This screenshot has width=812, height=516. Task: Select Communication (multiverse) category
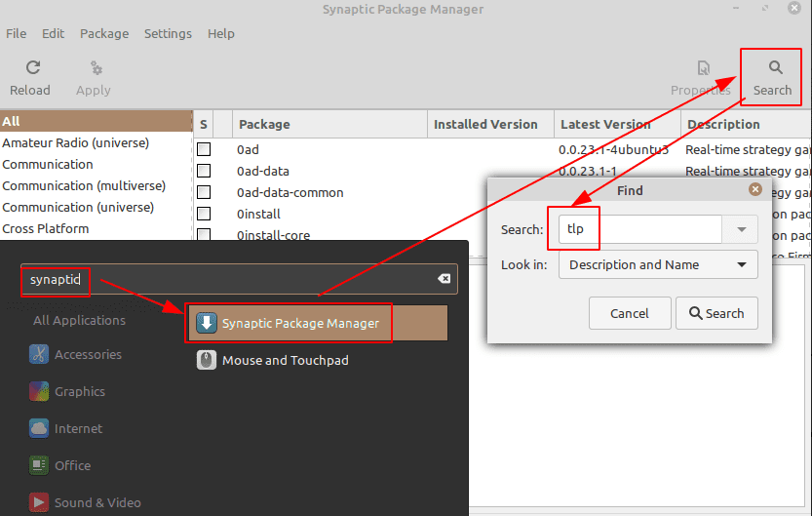point(84,186)
